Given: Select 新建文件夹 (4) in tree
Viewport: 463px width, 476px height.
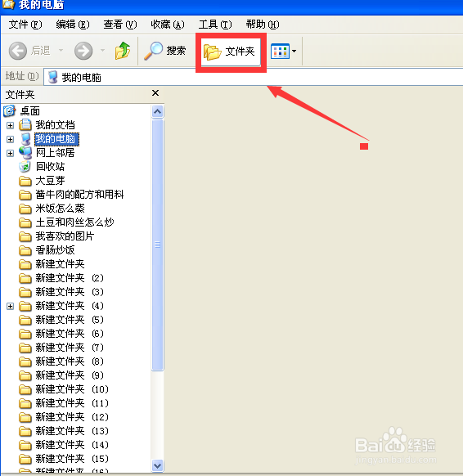Looking at the screenshot, I should (70, 306).
